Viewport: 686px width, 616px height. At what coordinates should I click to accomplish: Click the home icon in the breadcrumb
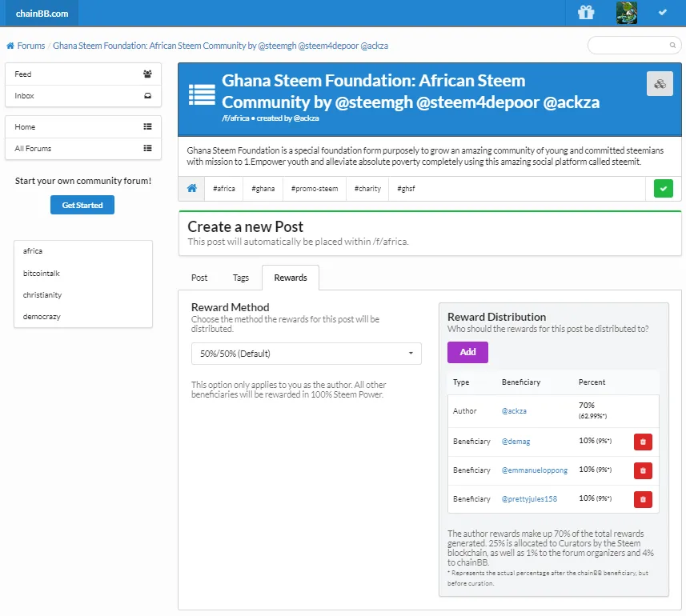click(10, 46)
